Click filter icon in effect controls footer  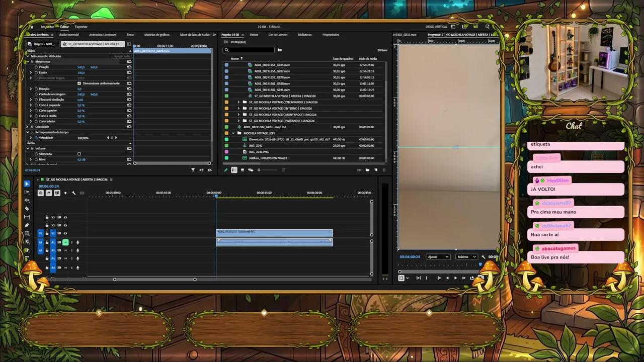pyautogui.click(x=193, y=170)
